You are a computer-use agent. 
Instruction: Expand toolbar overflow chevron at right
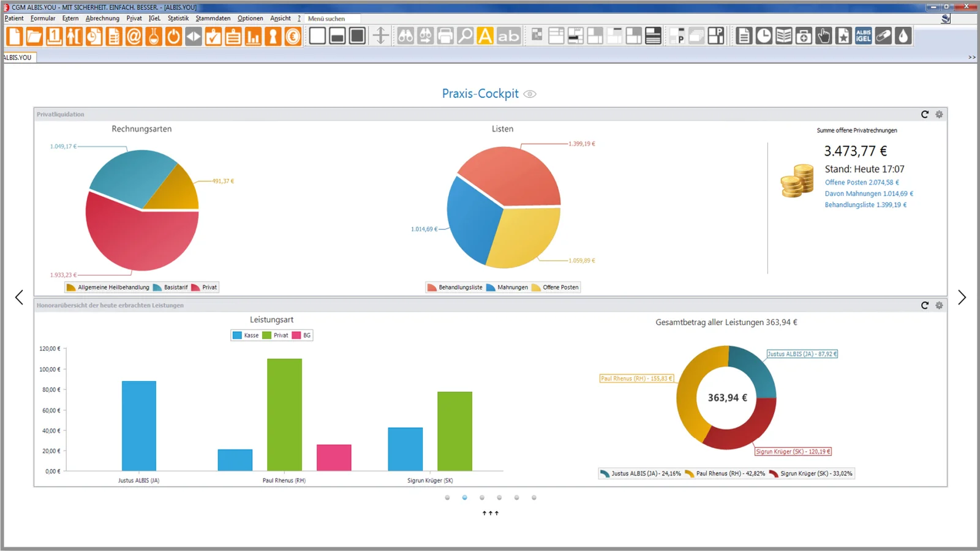tap(971, 58)
